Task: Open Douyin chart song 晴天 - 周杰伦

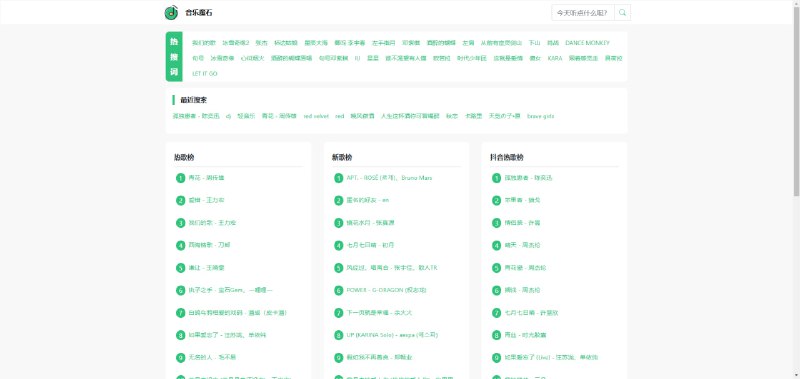Action: (x=522, y=245)
